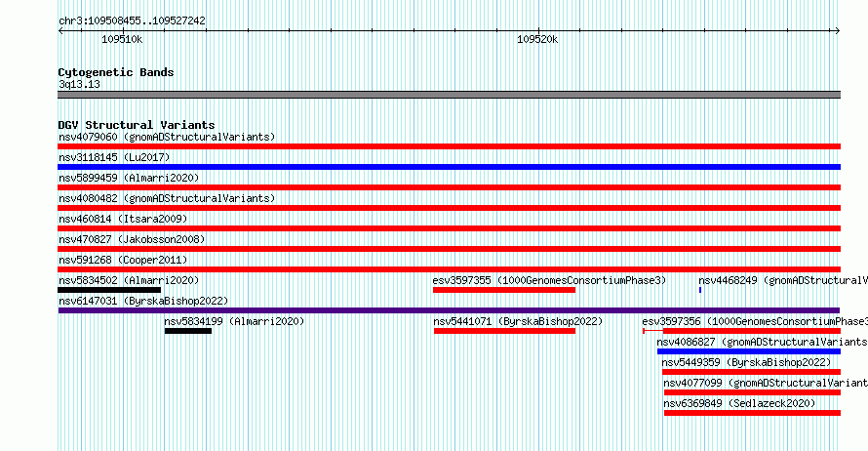868x451 pixels.
Task: Click the esv3597355 red variant bar
Action: (504, 290)
